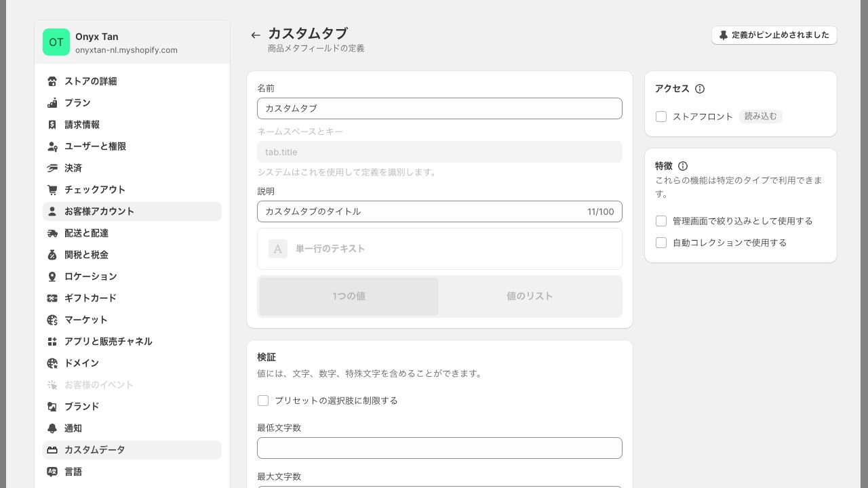Click the 最低文字数 input field
868x488 pixels.
[x=439, y=448]
